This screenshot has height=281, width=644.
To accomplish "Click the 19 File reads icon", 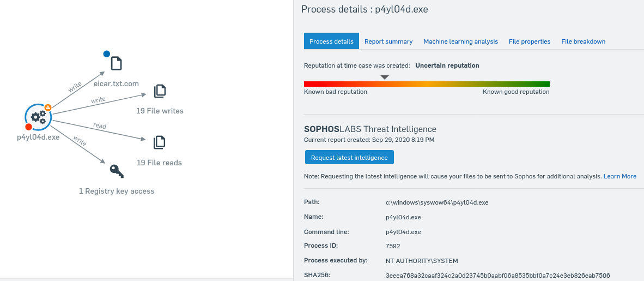I will tap(160, 142).
